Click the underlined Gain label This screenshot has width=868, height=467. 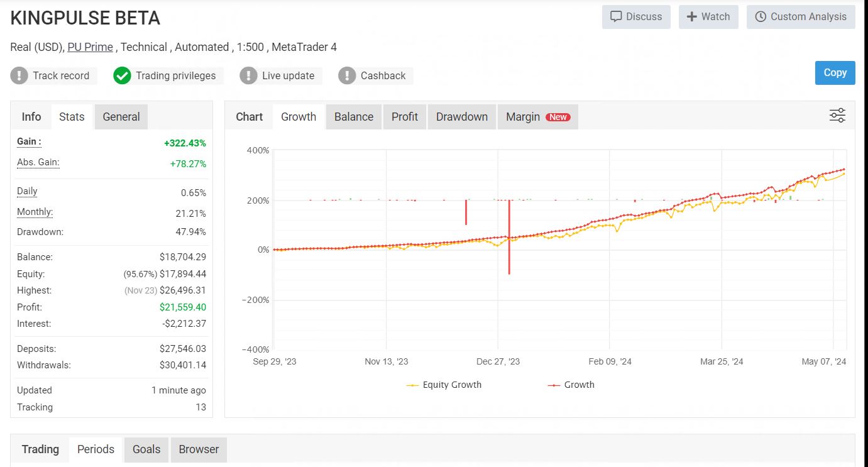coord(29,142)
